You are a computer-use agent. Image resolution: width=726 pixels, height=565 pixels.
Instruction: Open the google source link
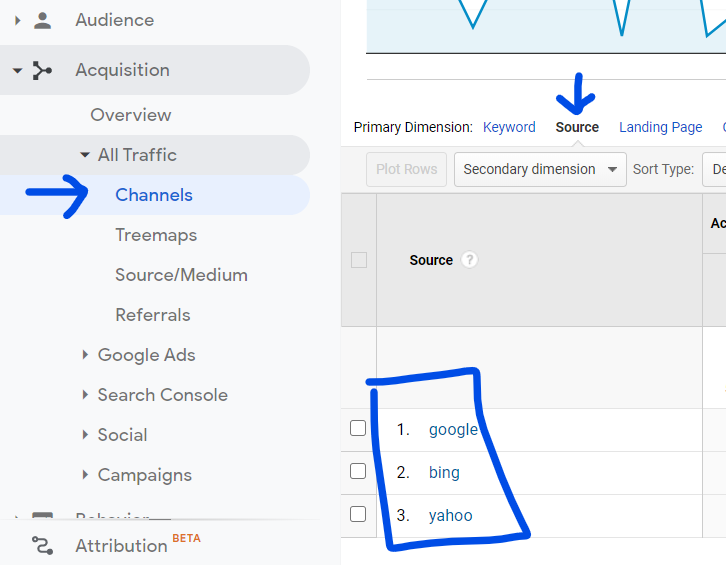tap(453, 430)
